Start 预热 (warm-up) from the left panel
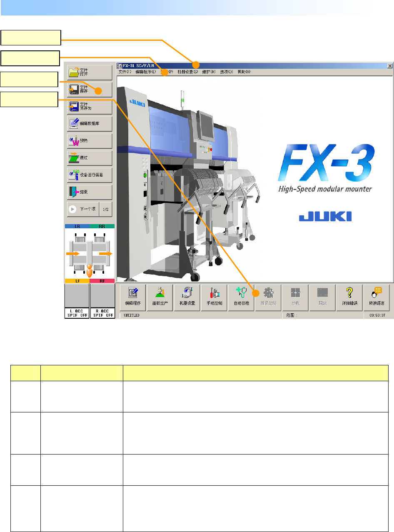Screen dimensions: 394x532 point(90,141)
